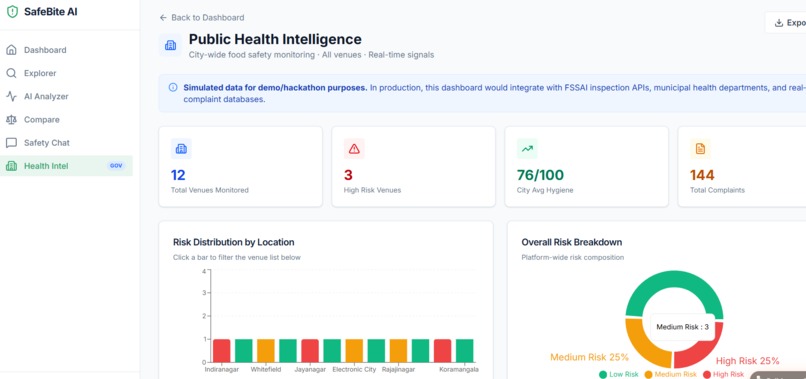Screen dimensions: 806x379
Task: Click the City Avg Hygiene label
Action: tap(545, 190)
